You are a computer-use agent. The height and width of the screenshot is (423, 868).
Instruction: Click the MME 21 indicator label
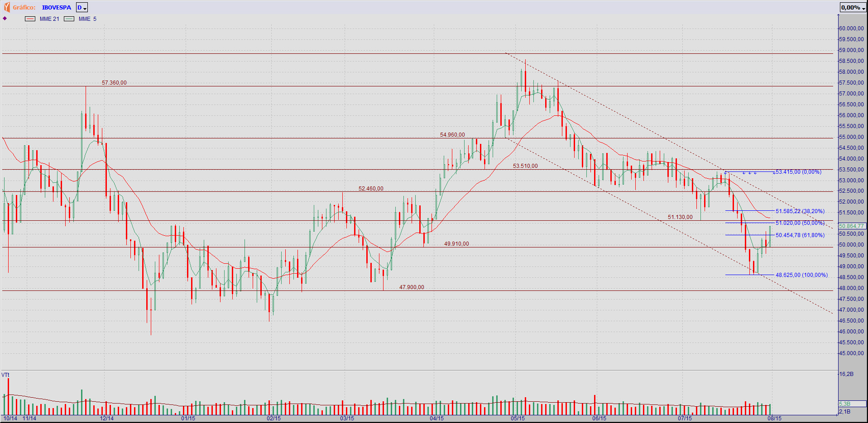[x=49, y=19]
